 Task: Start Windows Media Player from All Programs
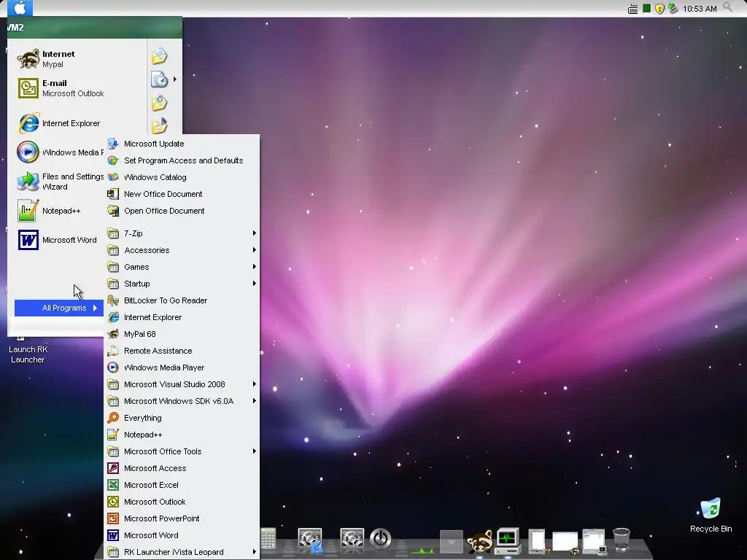[x=182, y=367]
